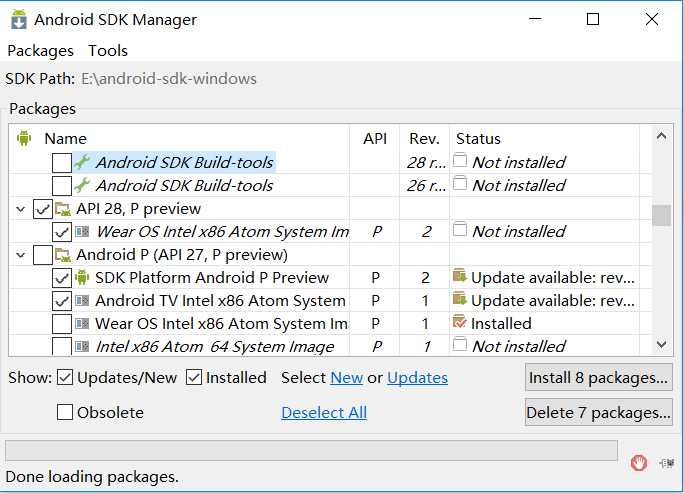Check the Android P (API 27) group checkbox
This screenshot has width=684, height=494.
[43, 255]
